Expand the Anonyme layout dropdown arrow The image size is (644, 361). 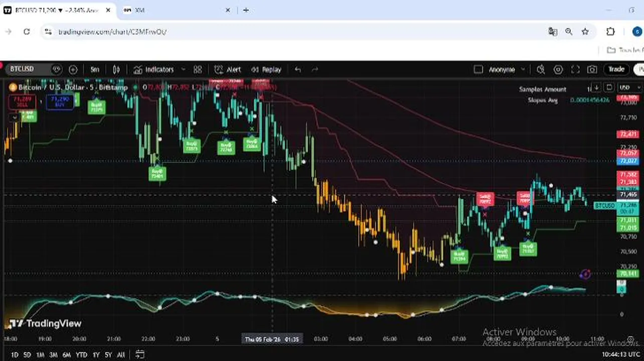point(523,70)
